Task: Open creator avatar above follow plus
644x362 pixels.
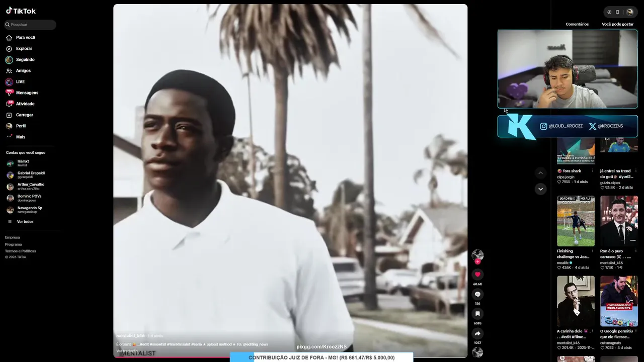Action: [477, 254]
